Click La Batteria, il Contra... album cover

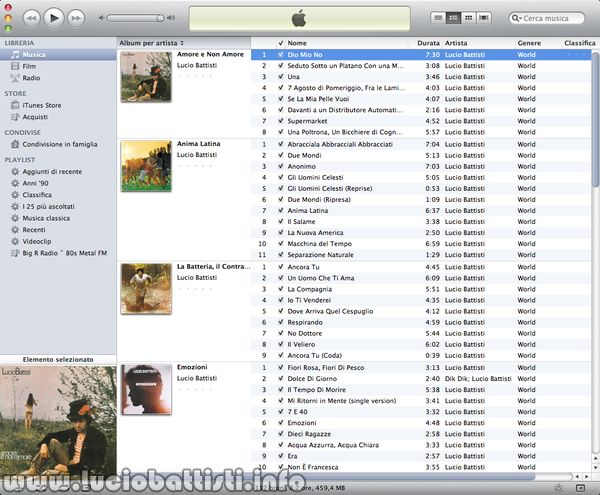(x=146, y=289)
